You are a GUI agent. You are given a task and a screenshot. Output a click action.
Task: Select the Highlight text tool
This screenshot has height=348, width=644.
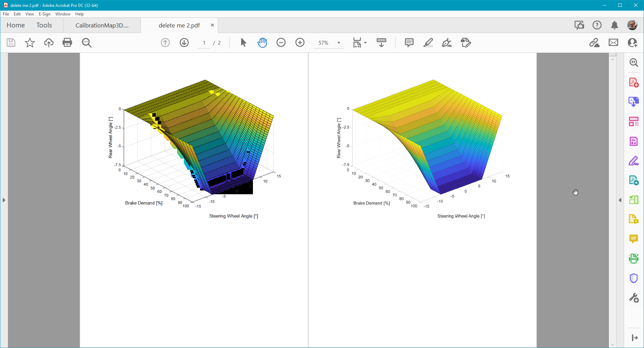(x=428, y=43)
